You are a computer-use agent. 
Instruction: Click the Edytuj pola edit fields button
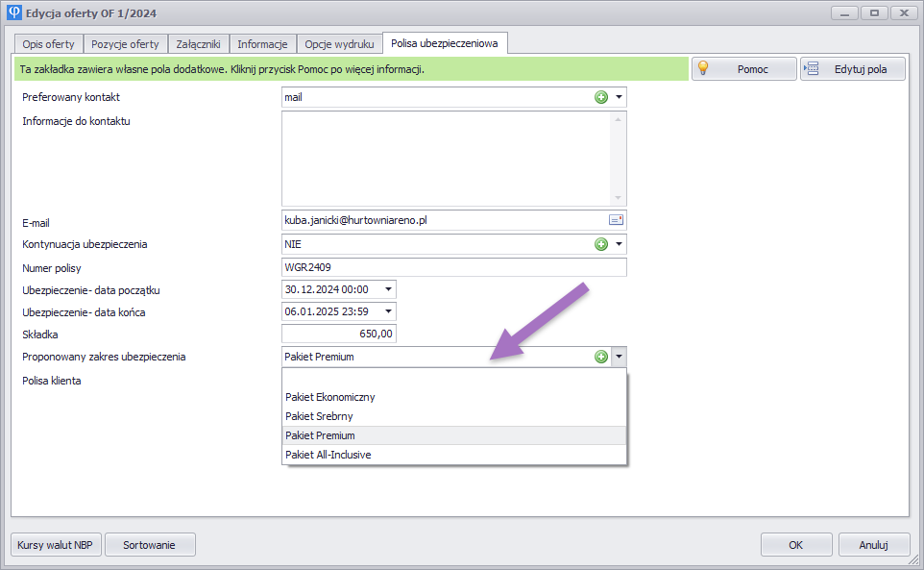(853, 69)
